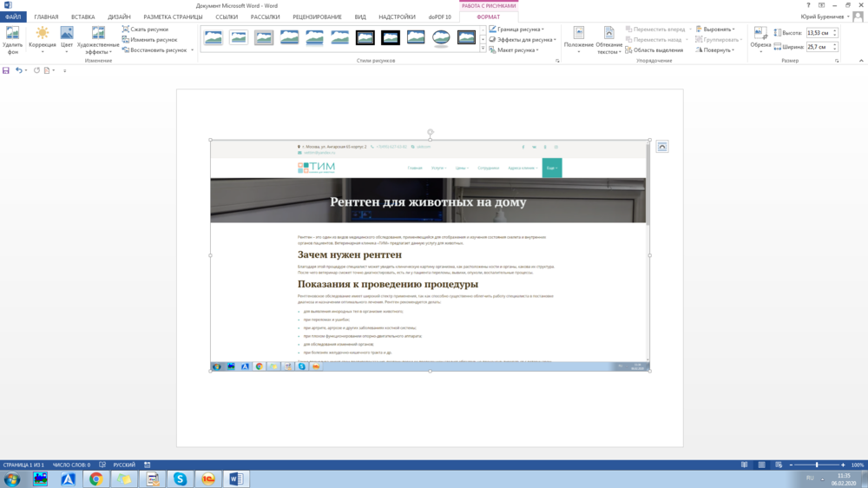Switch to web layout view icon
The width and height of the screenshot is (868, 488).
pyautogui.click(x=779, y=465)
